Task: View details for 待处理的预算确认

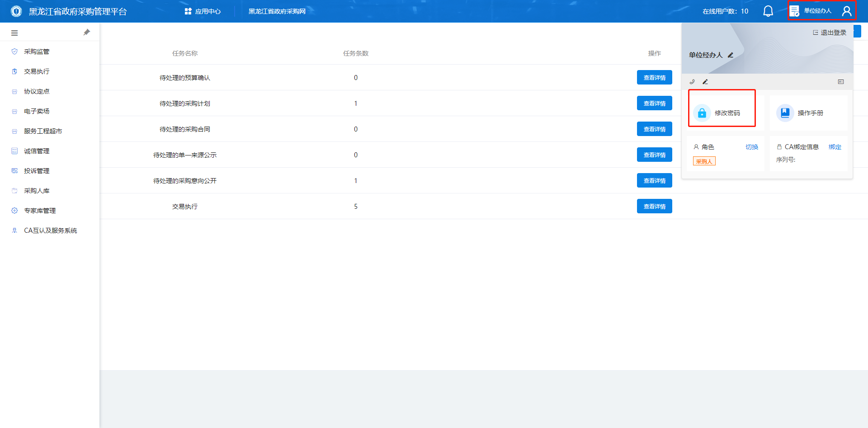Action: pos(654,77)
